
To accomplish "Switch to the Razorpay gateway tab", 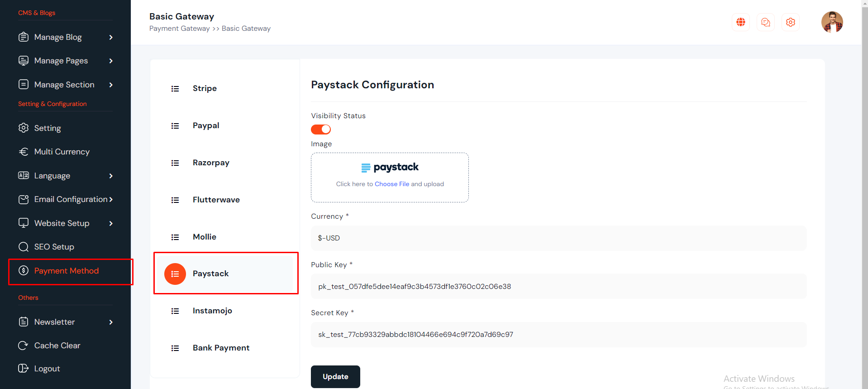I will (211, 163).
